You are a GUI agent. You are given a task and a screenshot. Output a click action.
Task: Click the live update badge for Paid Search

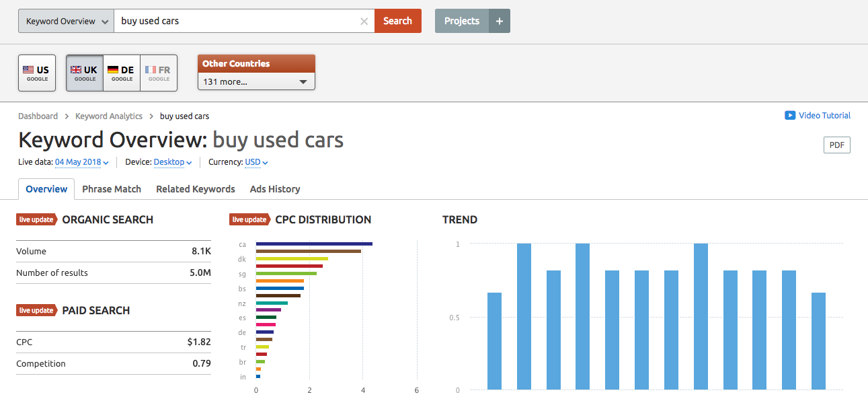36,310
